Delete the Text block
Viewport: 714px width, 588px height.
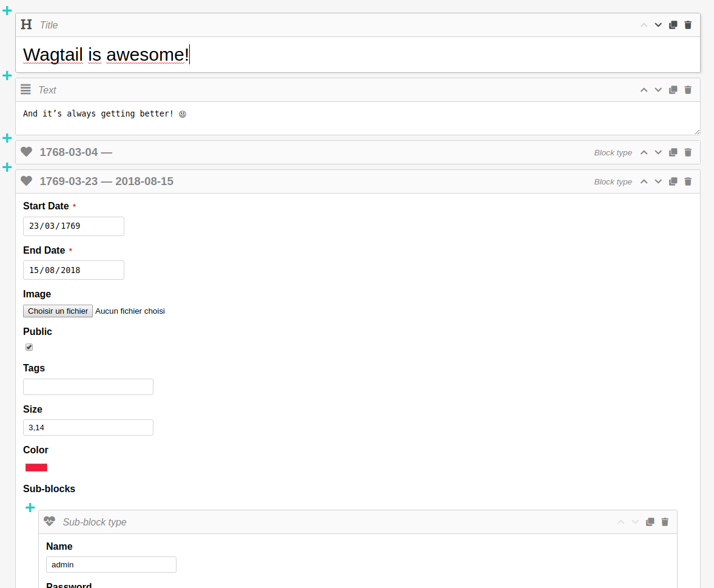[688, 90]
